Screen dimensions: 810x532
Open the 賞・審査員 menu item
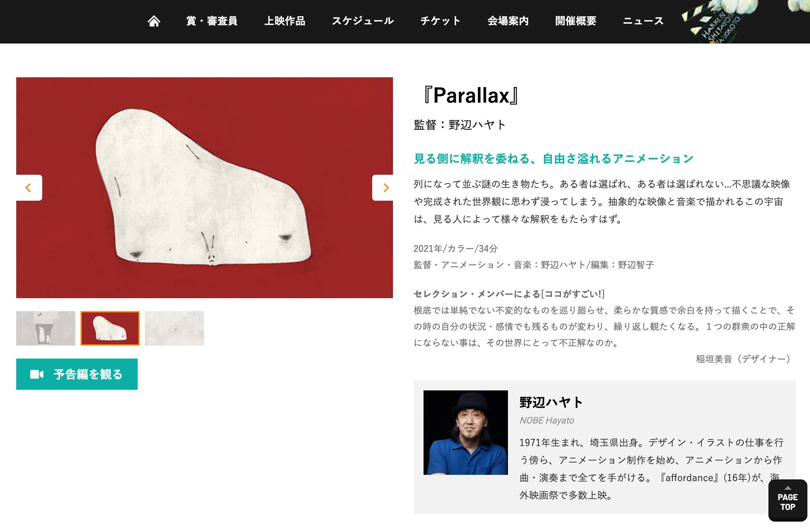click(x=212, y=21)
